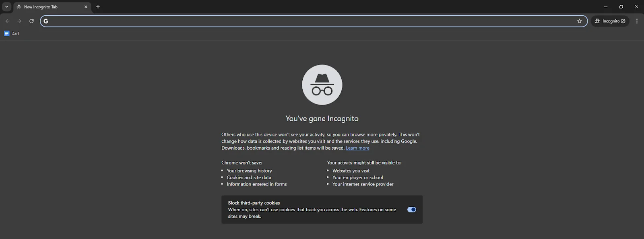Open the Incognito (2) profile button

[610, 21]
